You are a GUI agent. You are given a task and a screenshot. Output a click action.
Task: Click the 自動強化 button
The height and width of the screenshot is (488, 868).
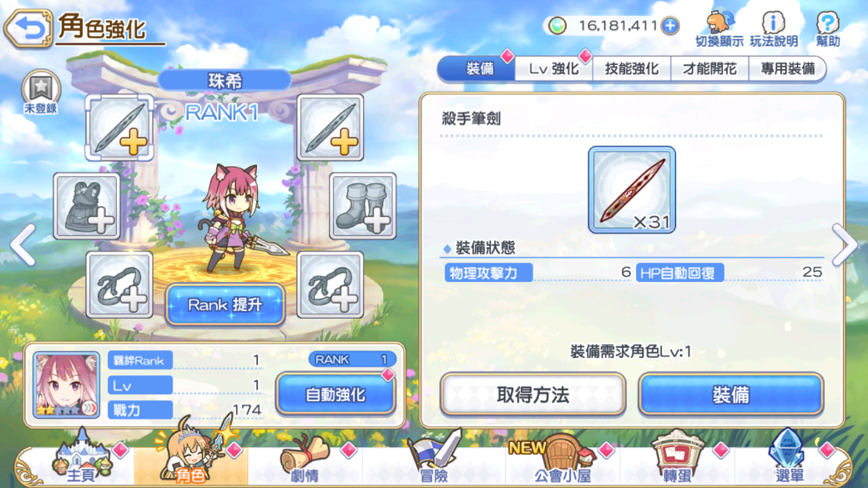[x=336, y=395]
